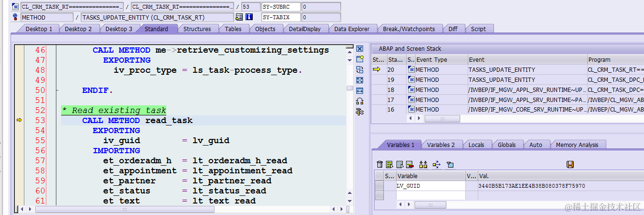This screenshot has width=644, height=215.
Task: Click the fold marker on the ENDIF line 50
Action: coord(57,90)
